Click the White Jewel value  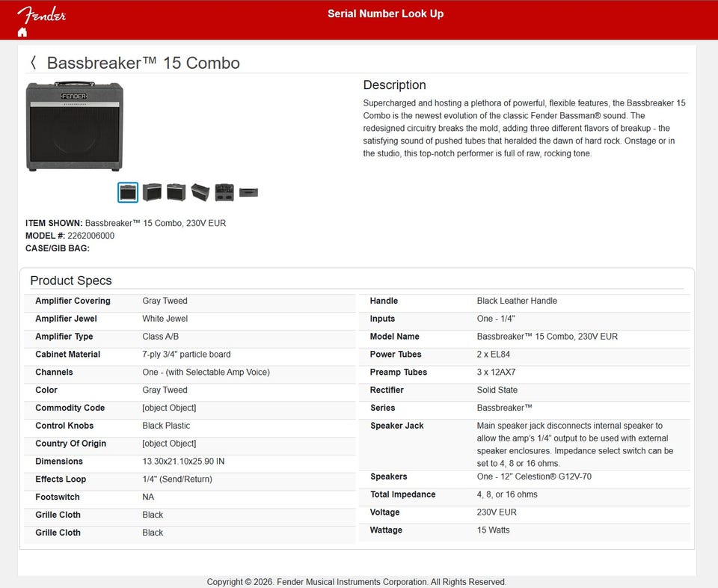pyautogui.click(x=165, y=319)
